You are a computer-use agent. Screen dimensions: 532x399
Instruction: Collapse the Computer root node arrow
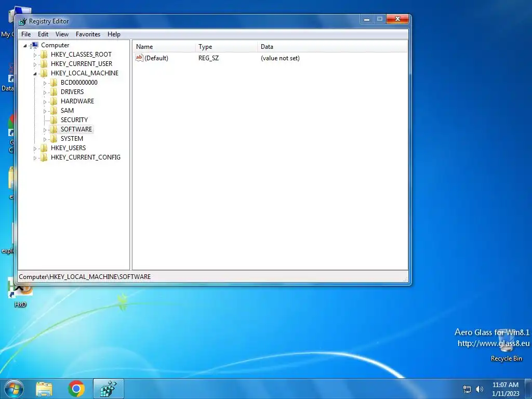[25, 46]
